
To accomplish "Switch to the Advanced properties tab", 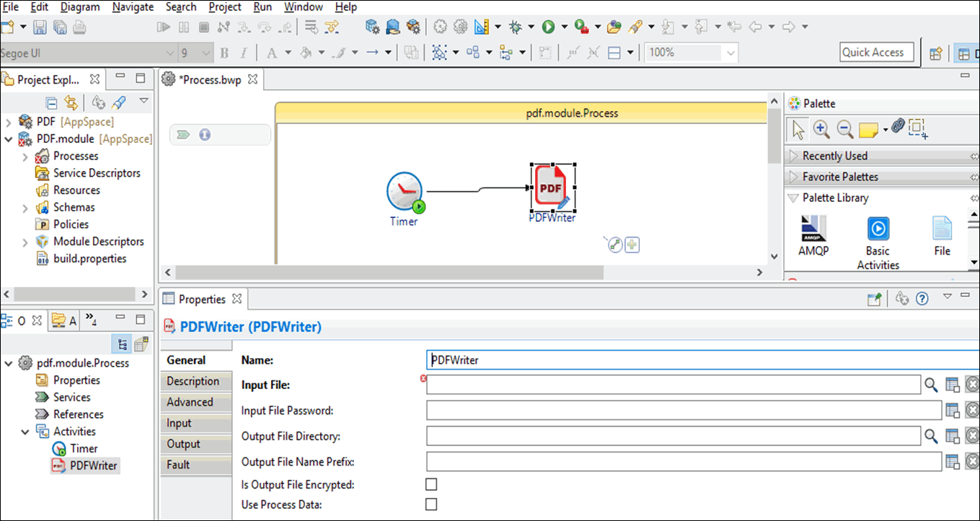I will [x=190, y=402].
